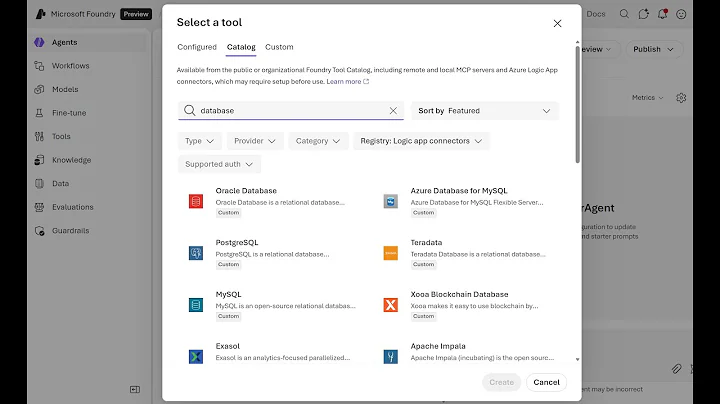Expand the Supported auth filter dropdown
The height and width of the screenshot is (404, 720).
[219, 164]
